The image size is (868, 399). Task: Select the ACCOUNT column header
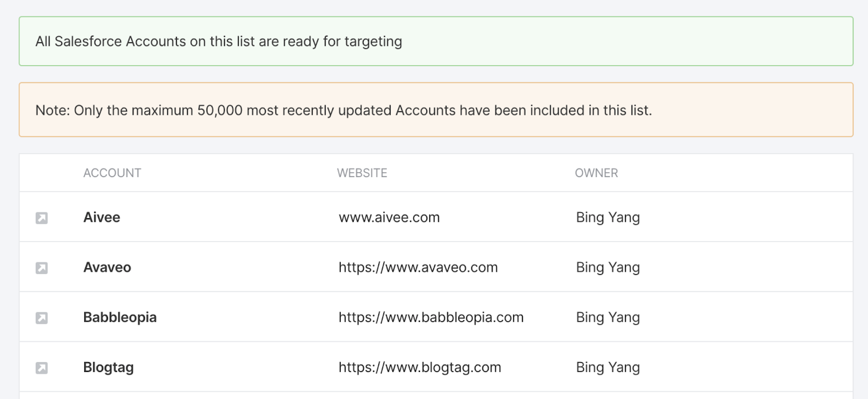tap(112, 173)
